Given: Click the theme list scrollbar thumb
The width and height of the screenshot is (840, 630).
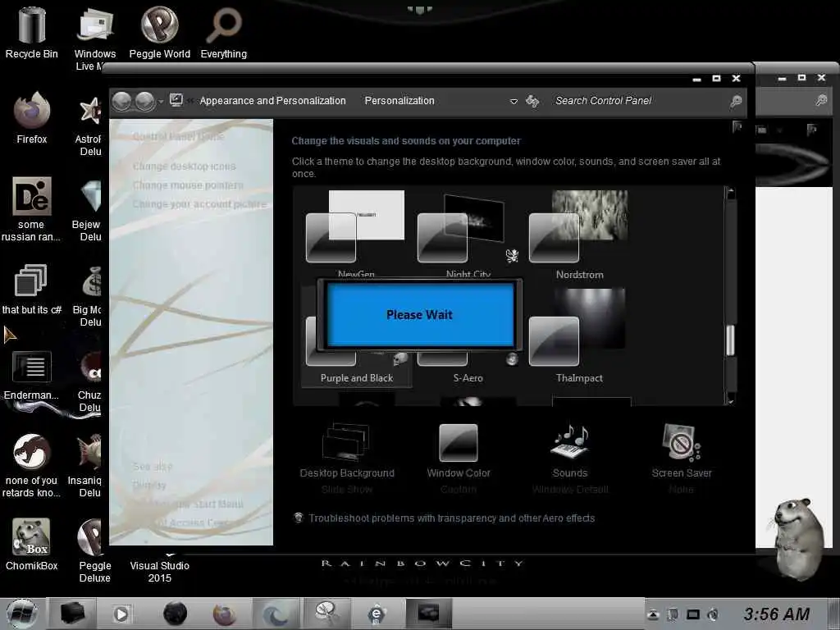Looking at the screenshot, I should 730,340.
